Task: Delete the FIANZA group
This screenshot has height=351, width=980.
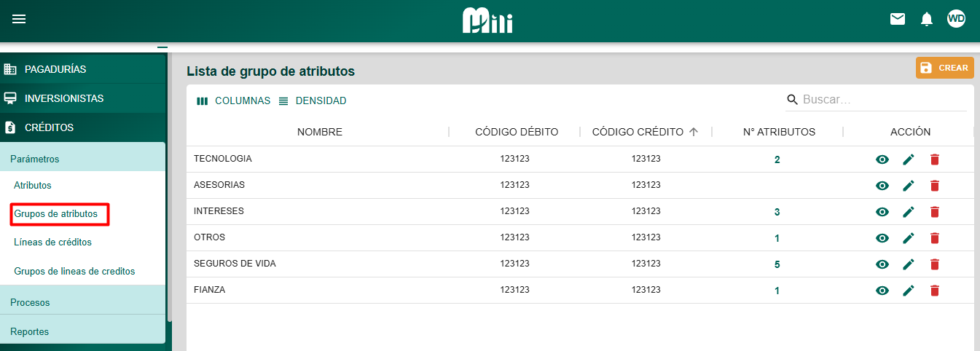Action: [x=935, y=291]
